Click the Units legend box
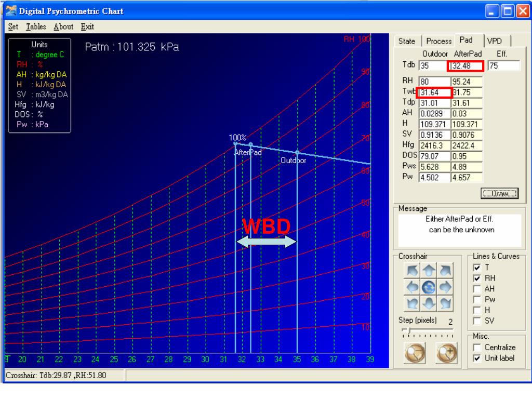532x399 pixels. coord(39,85)
